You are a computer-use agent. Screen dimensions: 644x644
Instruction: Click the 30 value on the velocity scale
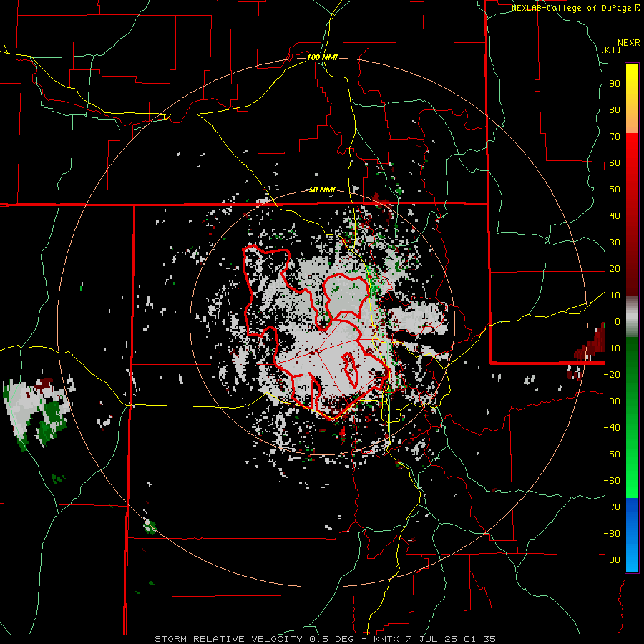point(615,243)
